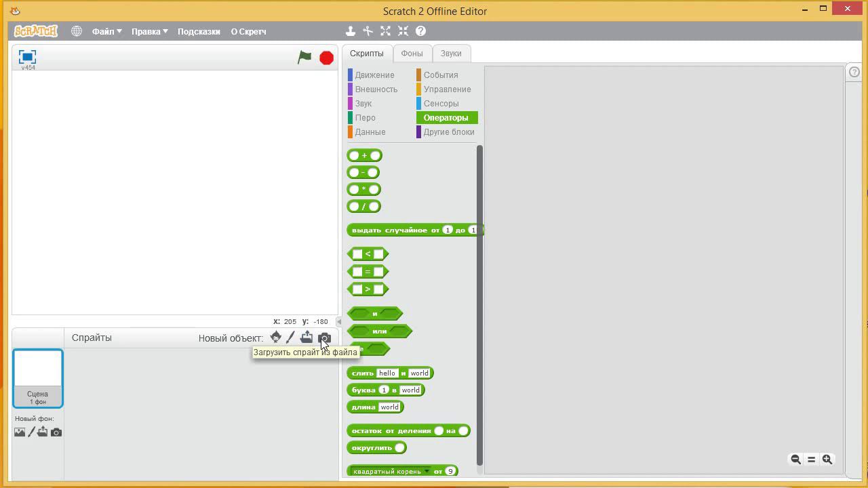
Task: Click the длина world block
Action: coord(375,407)
